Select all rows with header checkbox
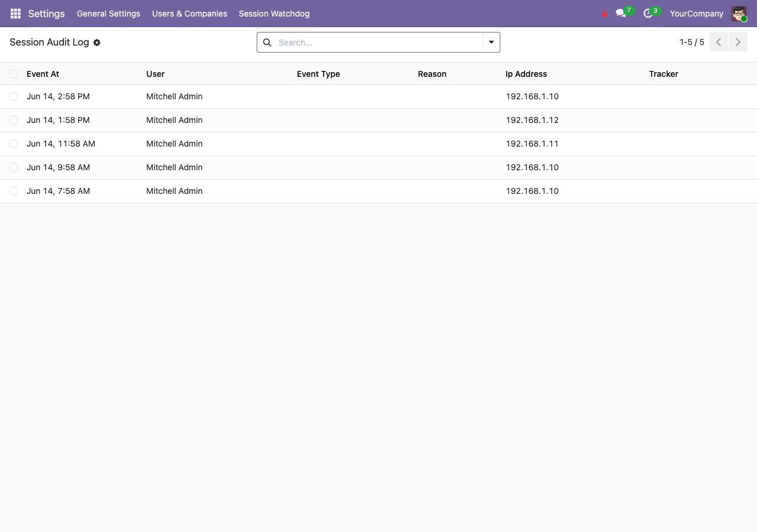Viewport: 757px width, 532px height. click(x=14, y=74)
